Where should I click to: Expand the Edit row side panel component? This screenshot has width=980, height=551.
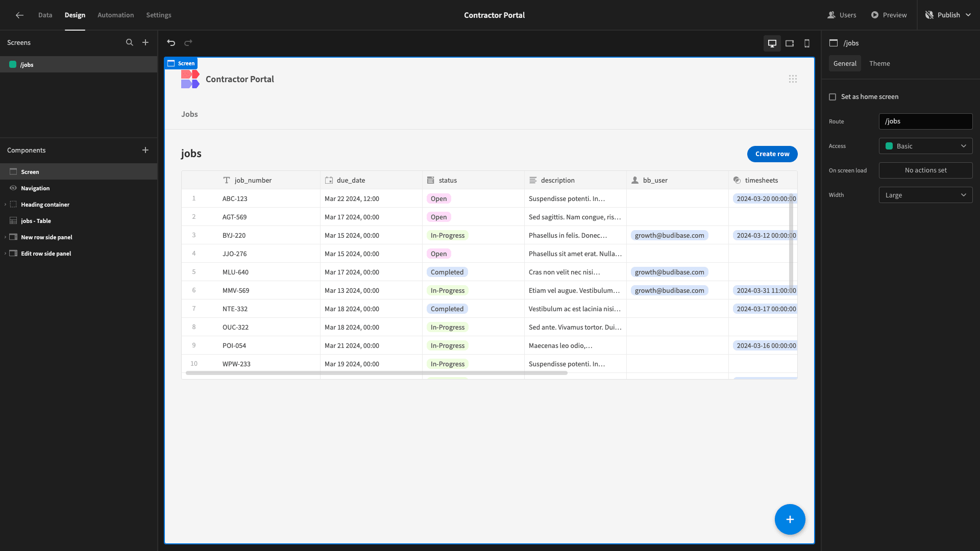coord(5,254)
